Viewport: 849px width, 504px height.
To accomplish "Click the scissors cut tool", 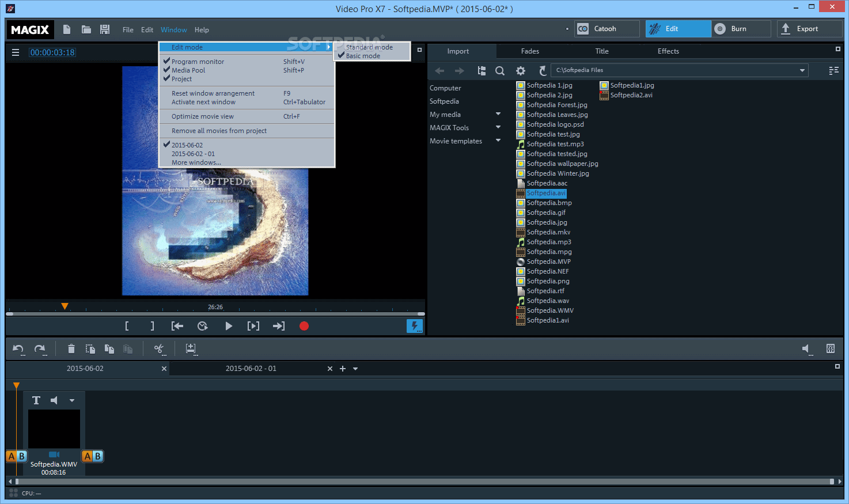I will click(x=160, y=349).
